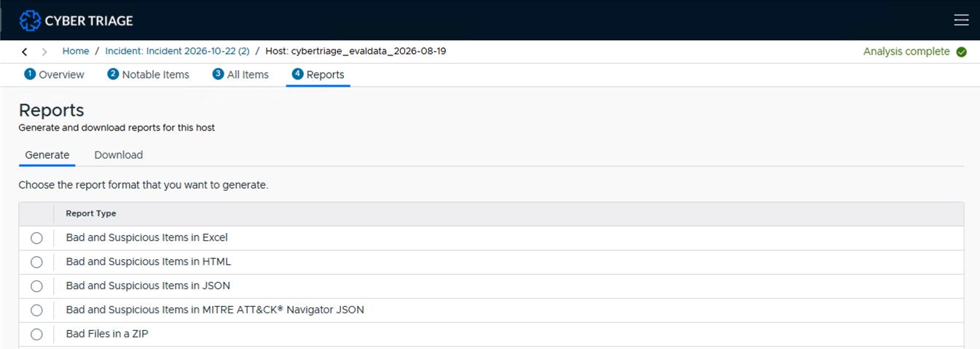This screenshot has width=980, height=349.
Task: Go forward with the right arrow
Action: point(44,52)
